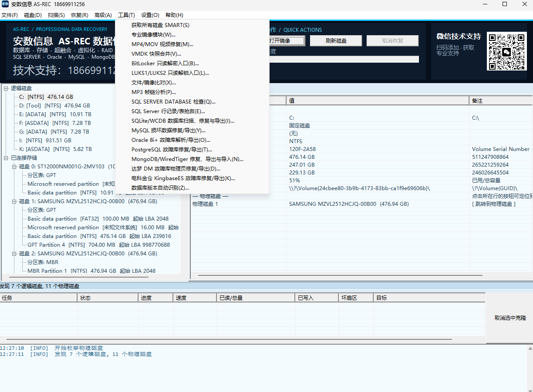Image resolution: width=533 pixels, height=392 pixels.
Task: Collapse the 已连接存储 tree node
Action: click(x=6, y=158)
